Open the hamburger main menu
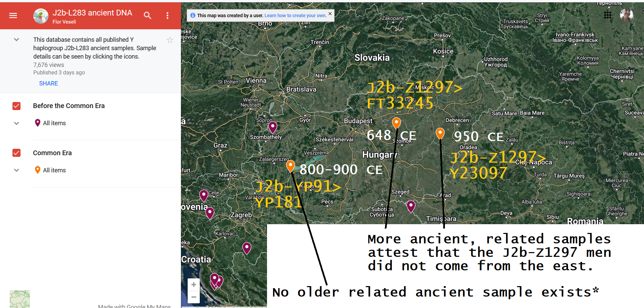The width and height of the screenshot is (644, 308). coord(13,15)
